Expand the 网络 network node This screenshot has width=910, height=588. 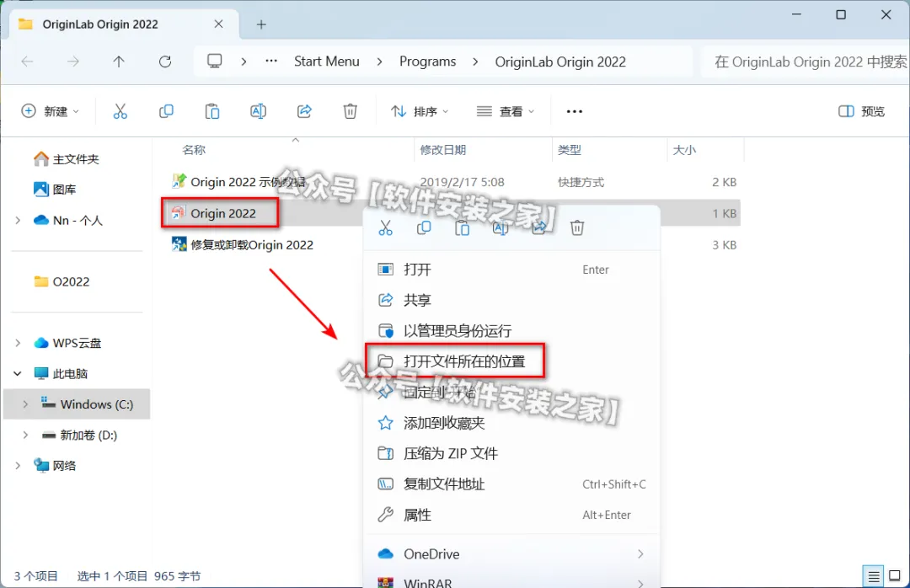click(18, 466)
